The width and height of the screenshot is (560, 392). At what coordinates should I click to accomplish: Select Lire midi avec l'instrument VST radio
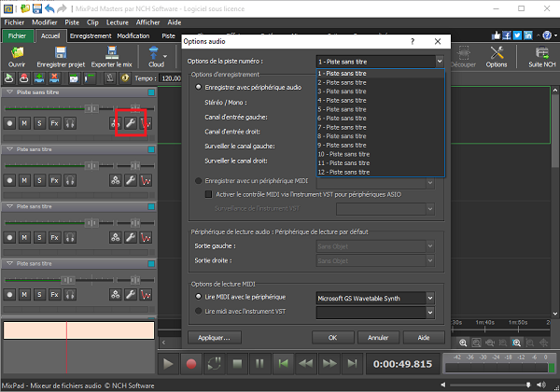pos(198,312)
